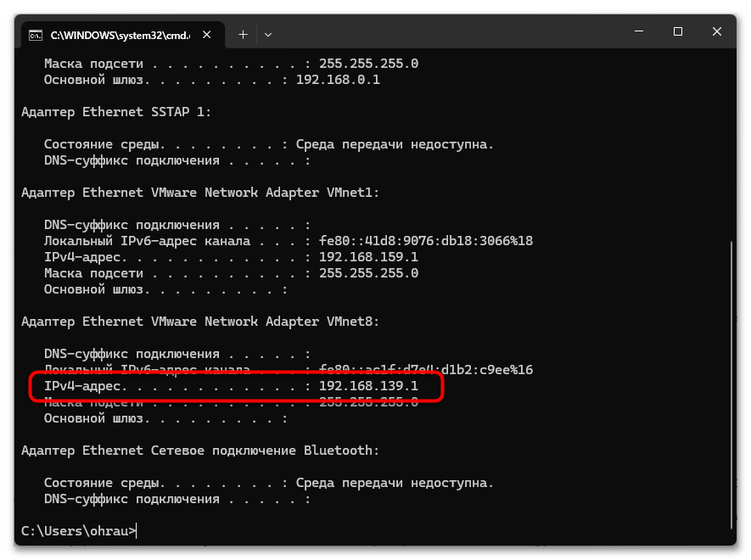Click the vertical scrollbar thumb

click(x=731, y=382)
